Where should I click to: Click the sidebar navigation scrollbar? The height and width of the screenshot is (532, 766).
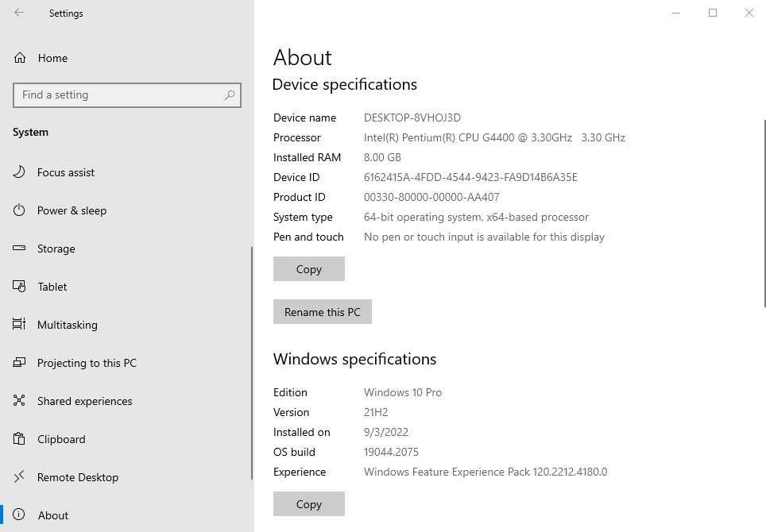pos(252,363)
